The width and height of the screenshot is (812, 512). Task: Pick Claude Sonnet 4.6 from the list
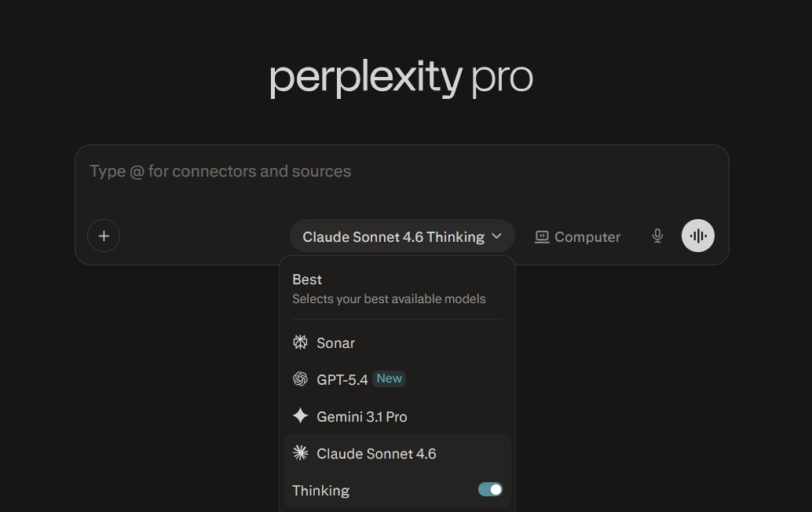click(376, 453)
